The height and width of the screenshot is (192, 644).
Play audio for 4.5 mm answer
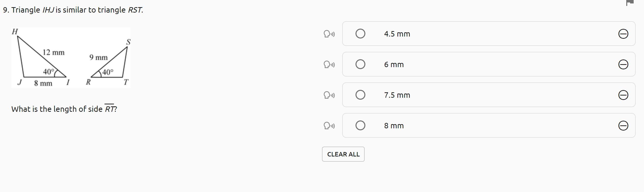click(329, 34)
